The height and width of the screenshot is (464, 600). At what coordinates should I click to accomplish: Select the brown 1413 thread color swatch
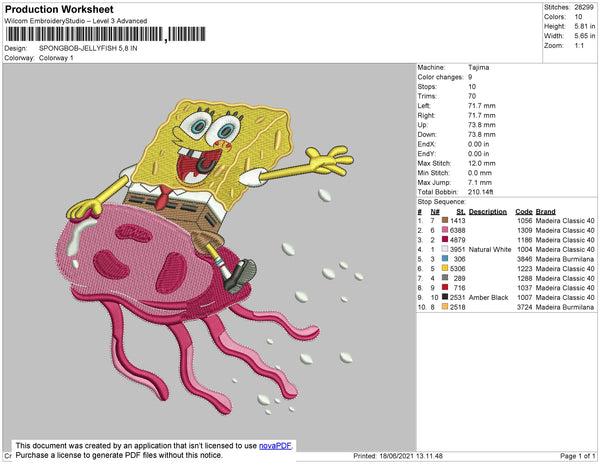[445, 220]
